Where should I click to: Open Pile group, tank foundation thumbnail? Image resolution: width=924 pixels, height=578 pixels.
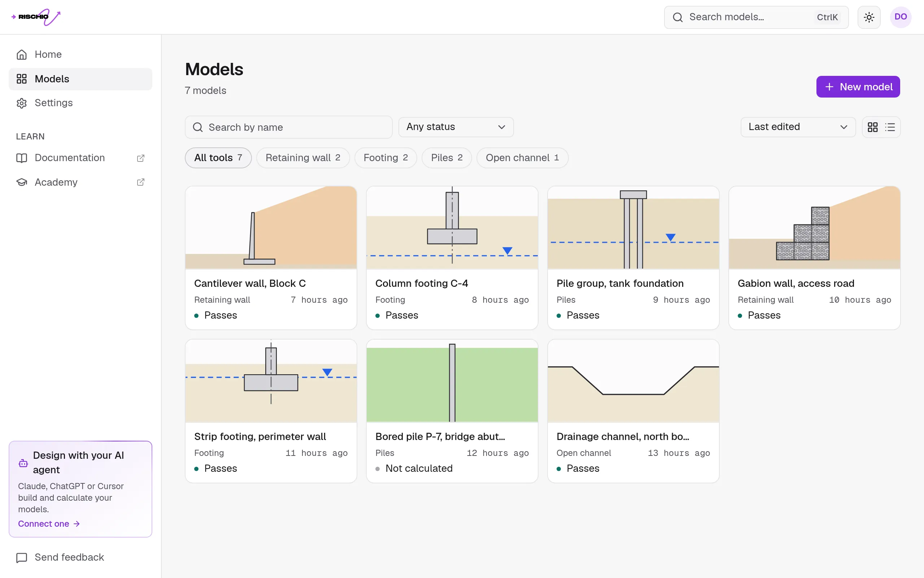tap(633, 228)
